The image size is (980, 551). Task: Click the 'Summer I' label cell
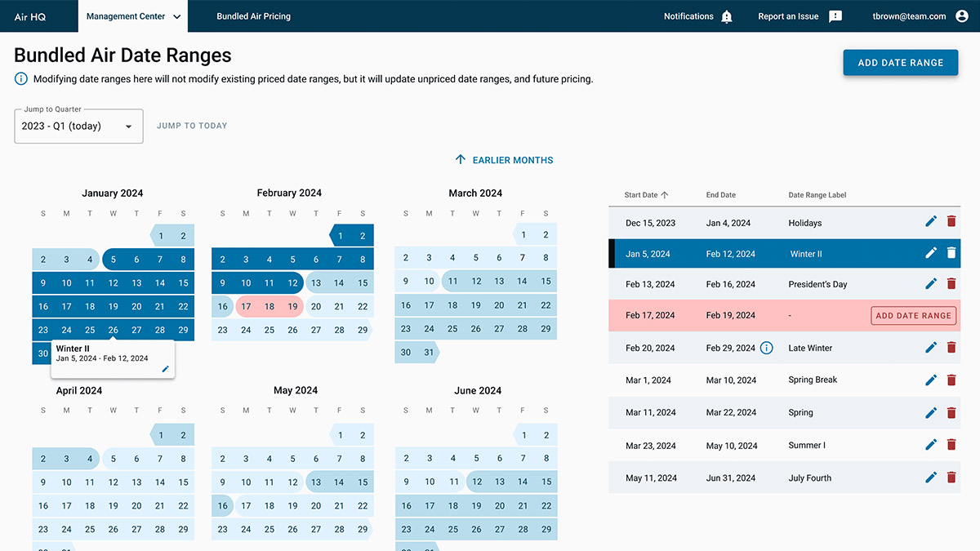(x=807, y=446)
